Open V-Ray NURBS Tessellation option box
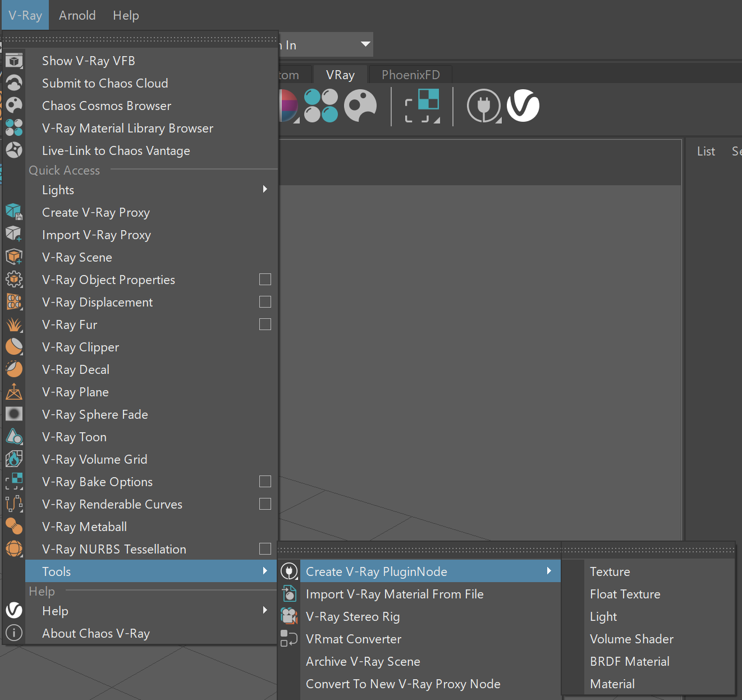The height and width of the screenshot is (700, 742). 265,549
